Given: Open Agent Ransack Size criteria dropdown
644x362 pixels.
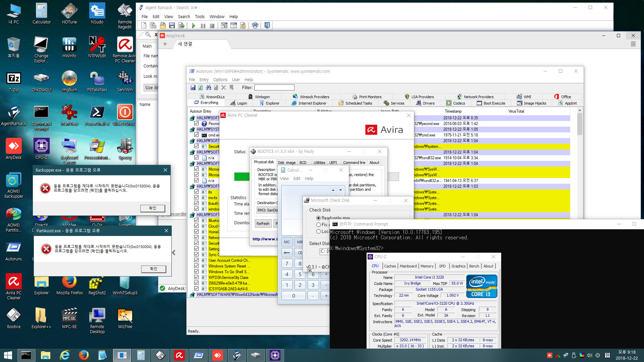Looking at the screenshot, I should coord(151,88).
